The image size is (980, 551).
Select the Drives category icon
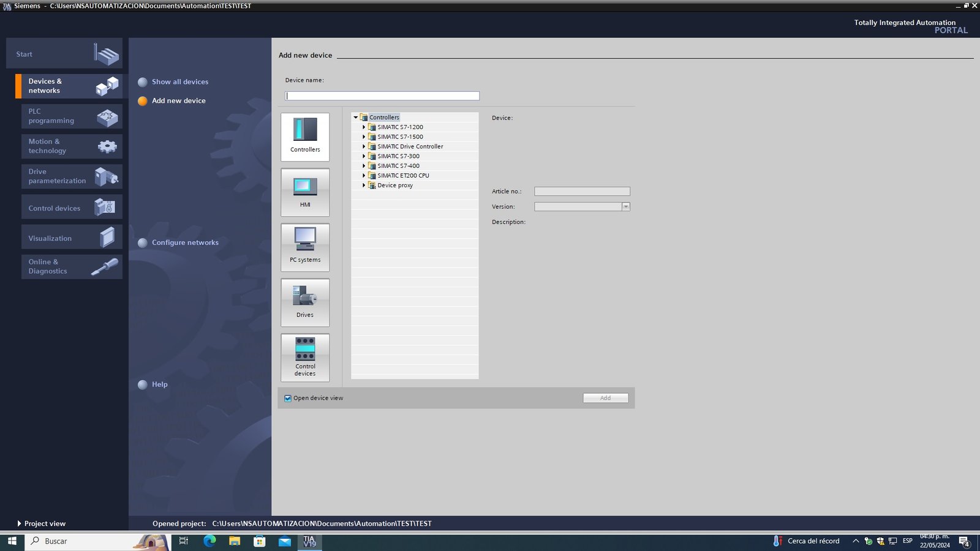pyautogui.click(x=305, y=302)
